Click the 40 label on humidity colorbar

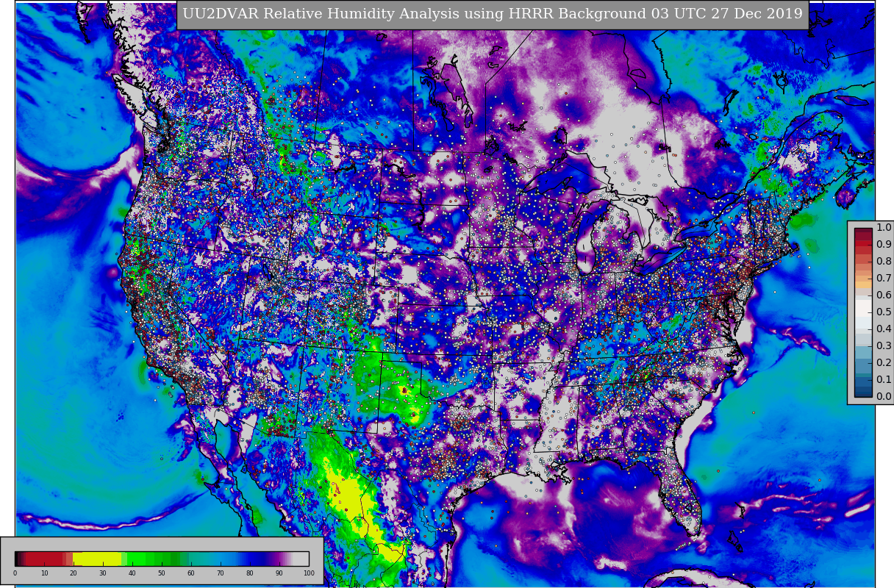click(x=132, y=573)
